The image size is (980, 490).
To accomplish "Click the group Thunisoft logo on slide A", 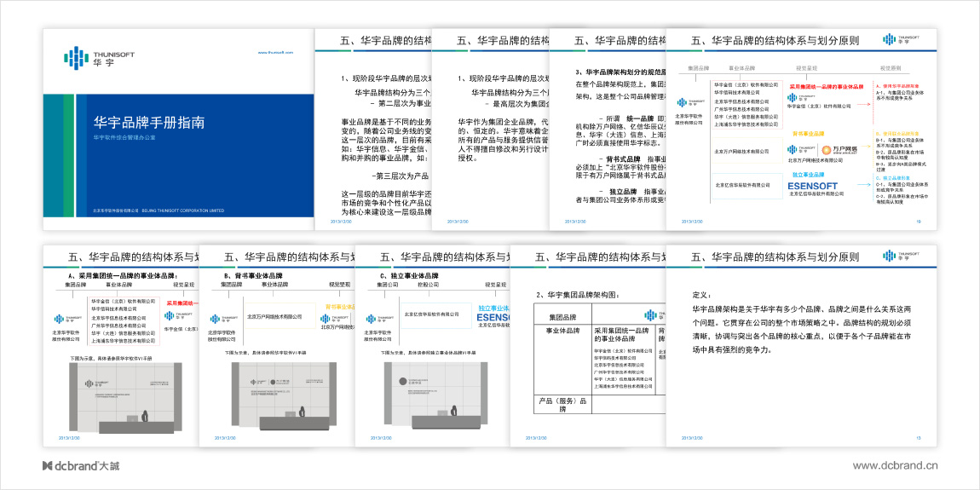I will [x=68, y=319].
